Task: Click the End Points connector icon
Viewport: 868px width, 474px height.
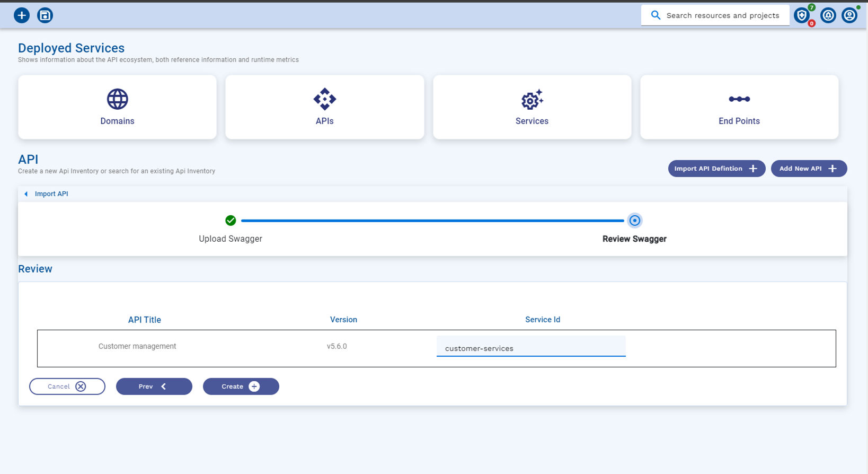Action: 739,99
